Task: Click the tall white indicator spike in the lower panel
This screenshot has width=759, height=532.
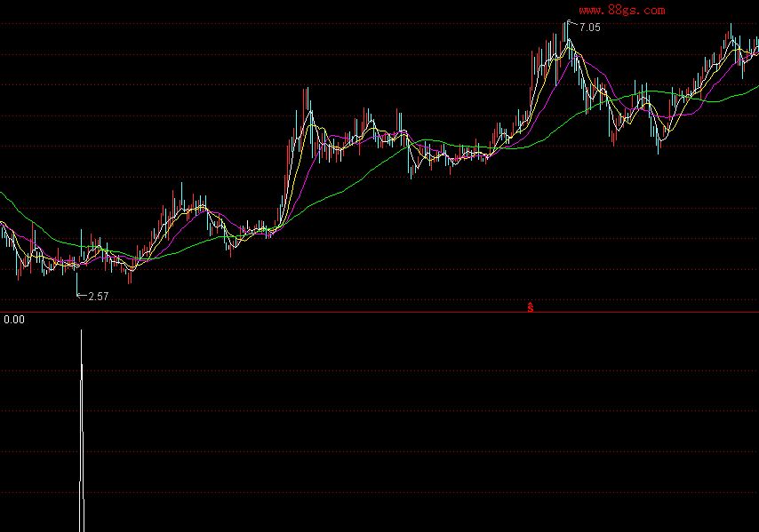Action: [x=82, y=431]
